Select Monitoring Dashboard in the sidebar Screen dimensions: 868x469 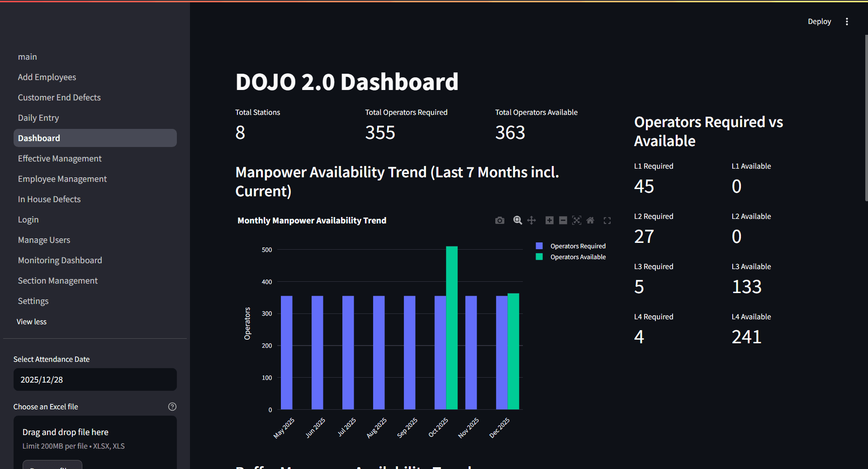click(x=60, y=260)
